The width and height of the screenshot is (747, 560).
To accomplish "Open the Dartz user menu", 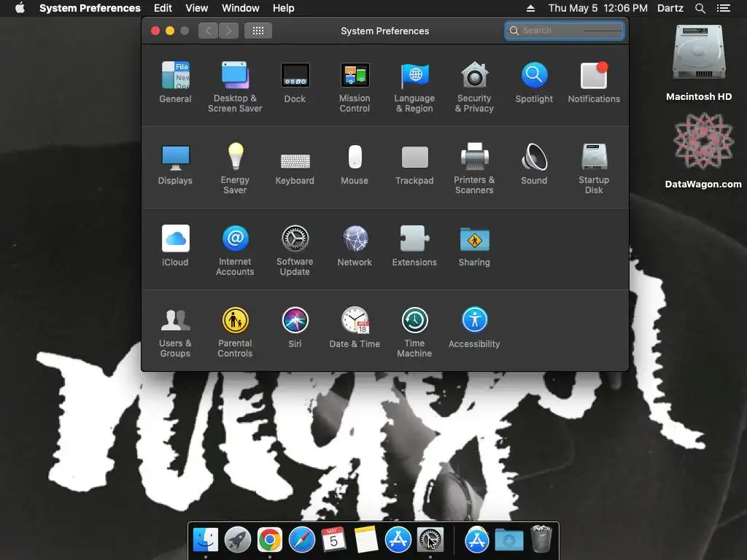I will pos(670,8).
